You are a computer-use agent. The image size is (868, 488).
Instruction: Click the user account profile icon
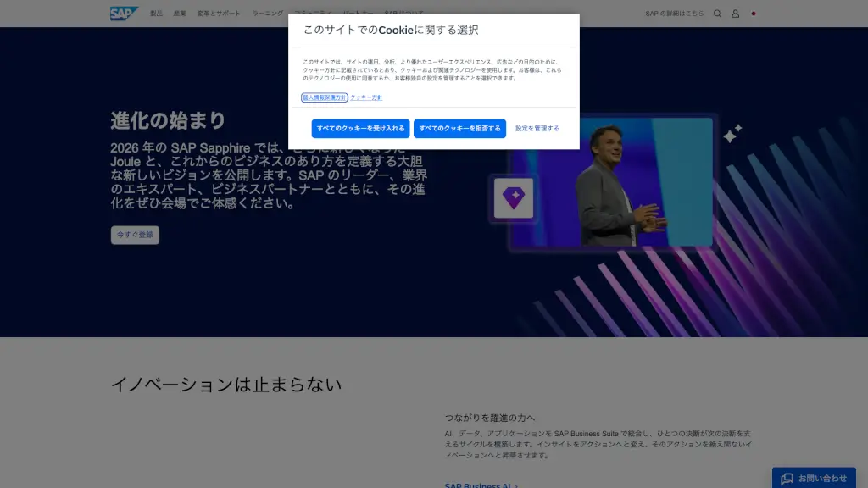point(735,14)
